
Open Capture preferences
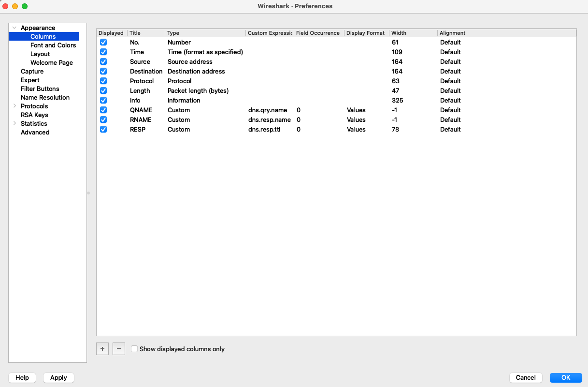click(x=32, y=71)
